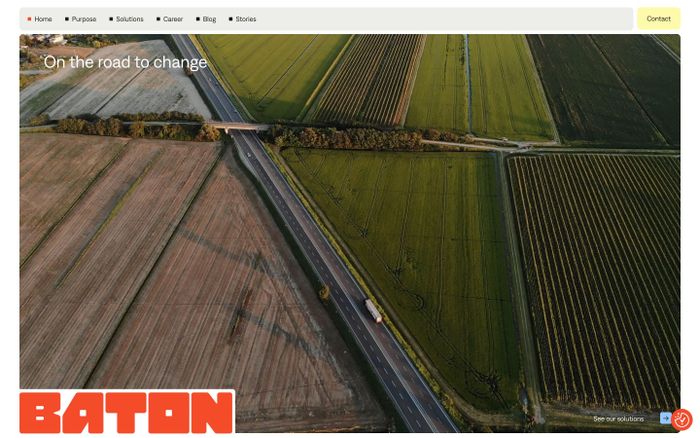Screen dimensions: 700x438
Task: Go to the Home page
Action: click(x=43, y=19)
